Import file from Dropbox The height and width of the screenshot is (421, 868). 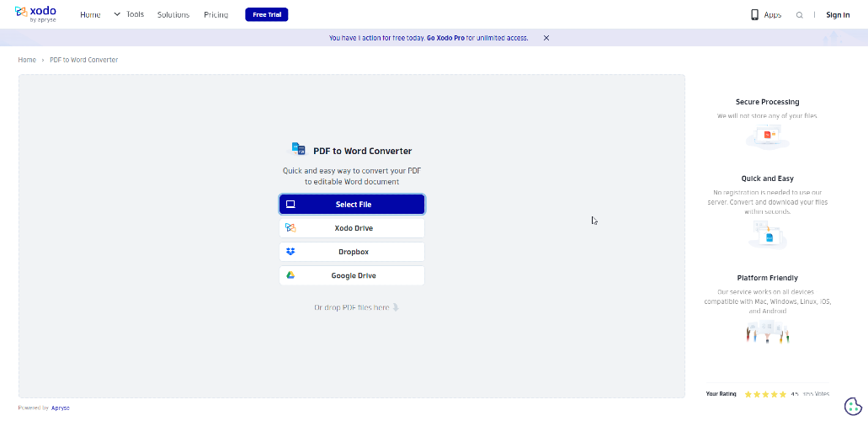(352, 252)
